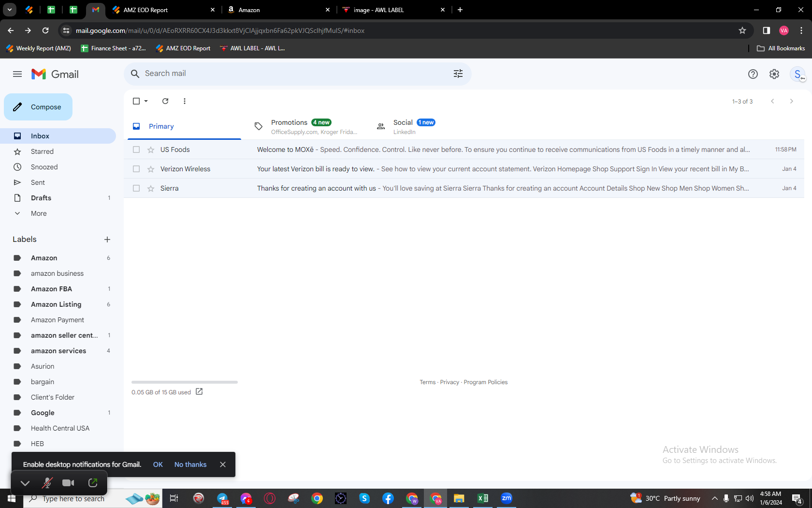Open the Snoozed folder
Screen dimensions: 812x508
(x=58, y=167)
